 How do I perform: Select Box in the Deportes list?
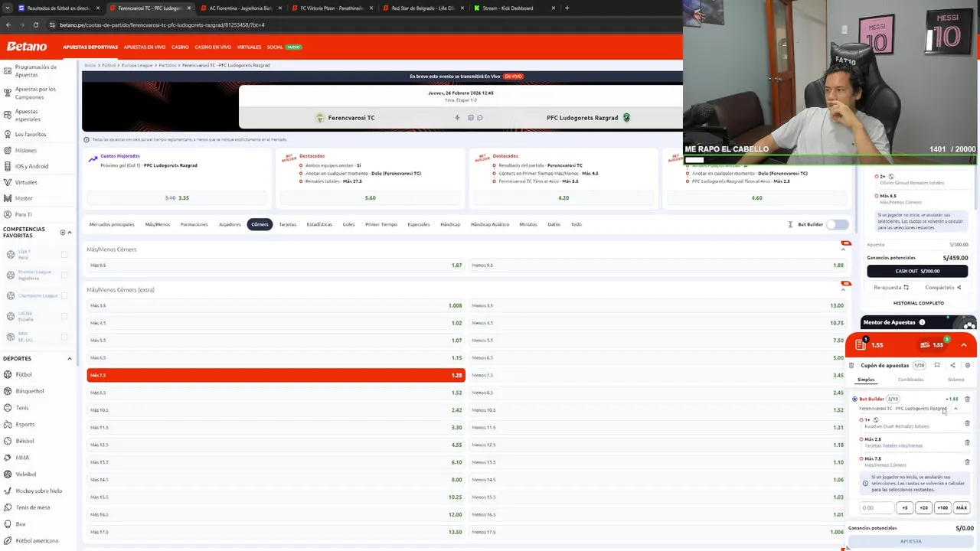coord(21,524)
